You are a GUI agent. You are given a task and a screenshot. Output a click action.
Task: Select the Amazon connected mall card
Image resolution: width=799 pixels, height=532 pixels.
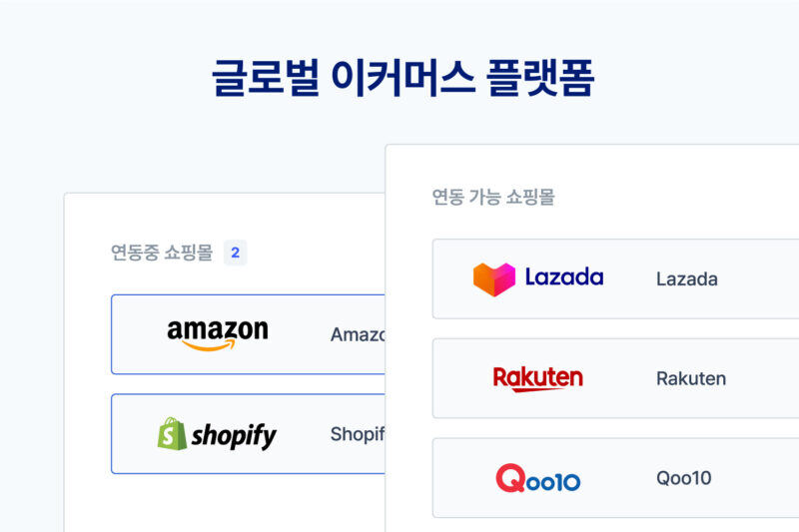(x=248, y=334)
